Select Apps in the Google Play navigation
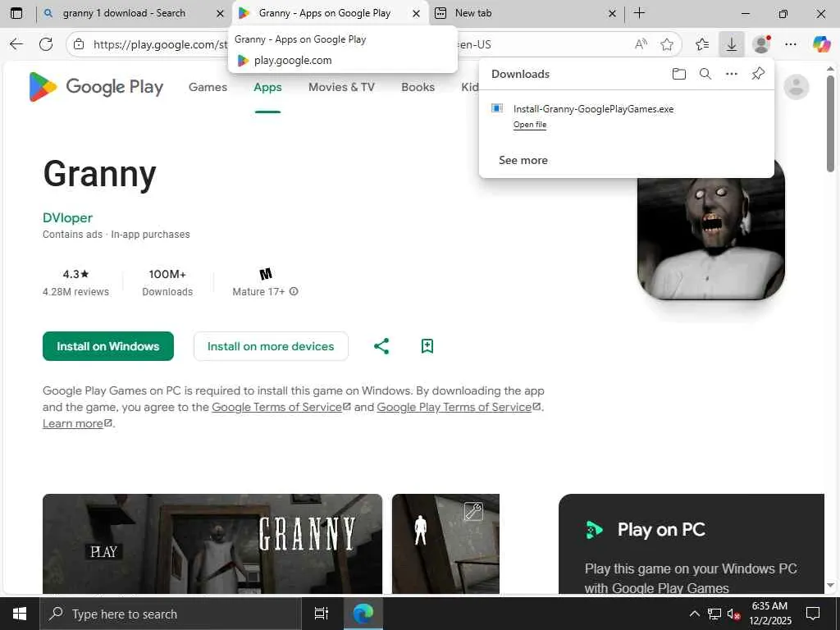 click(x=267, y=87)
